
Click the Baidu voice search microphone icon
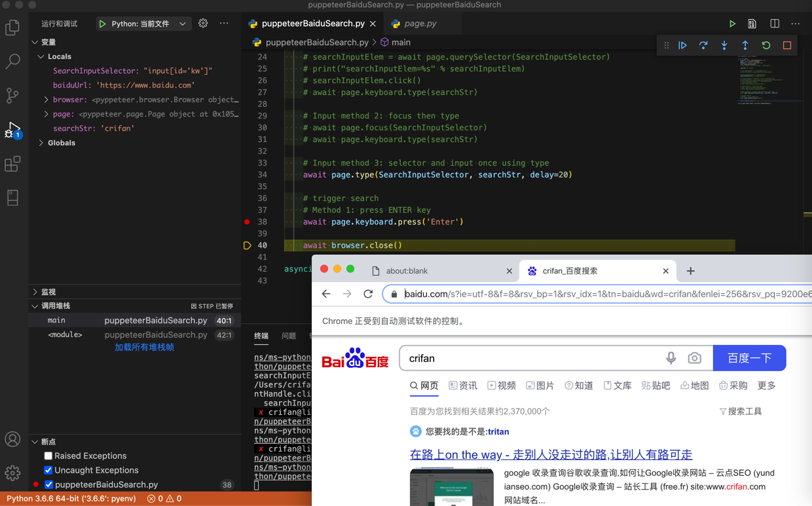point(671,358)
